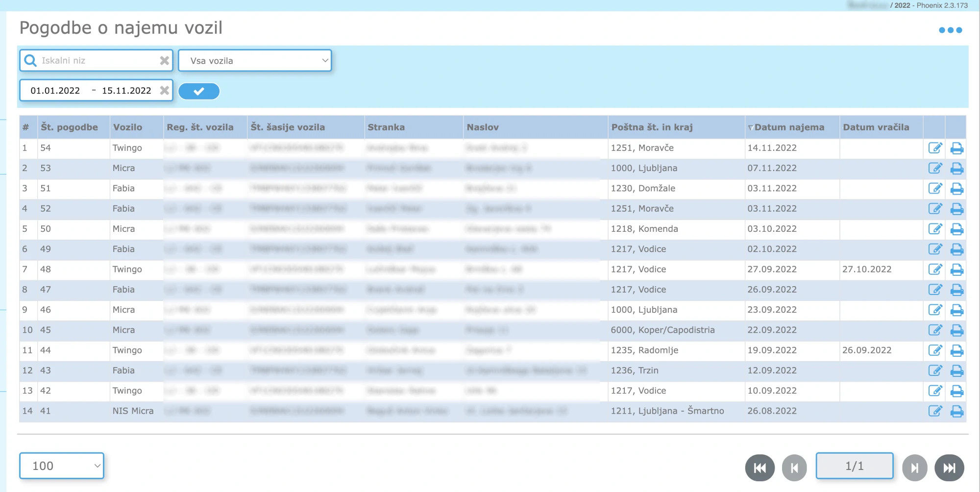Open edit icon for contract 48
The image size is (980, 492).
935,270
